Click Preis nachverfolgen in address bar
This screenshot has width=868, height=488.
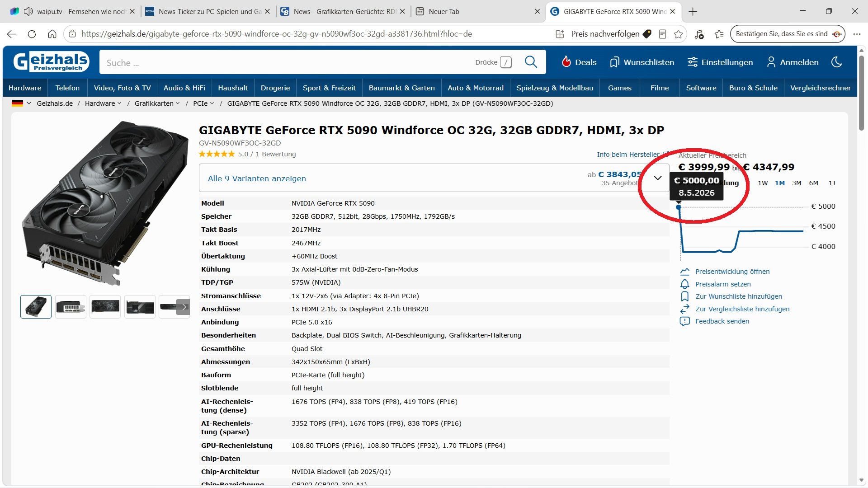[x=611, y=34]
